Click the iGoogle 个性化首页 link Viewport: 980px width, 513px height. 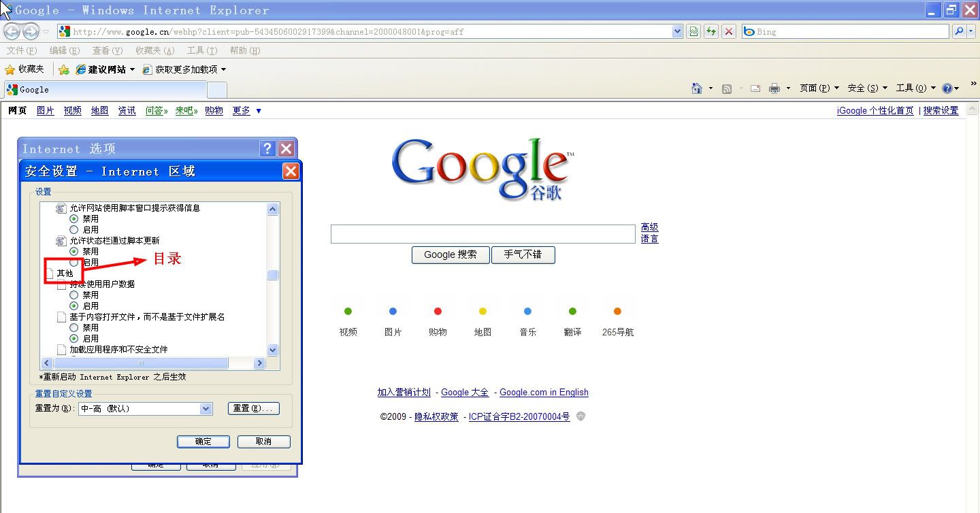point(875,110)
